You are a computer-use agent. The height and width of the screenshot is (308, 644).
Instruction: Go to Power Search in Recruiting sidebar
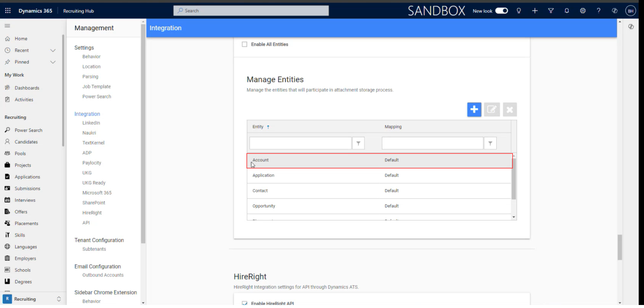29,130
